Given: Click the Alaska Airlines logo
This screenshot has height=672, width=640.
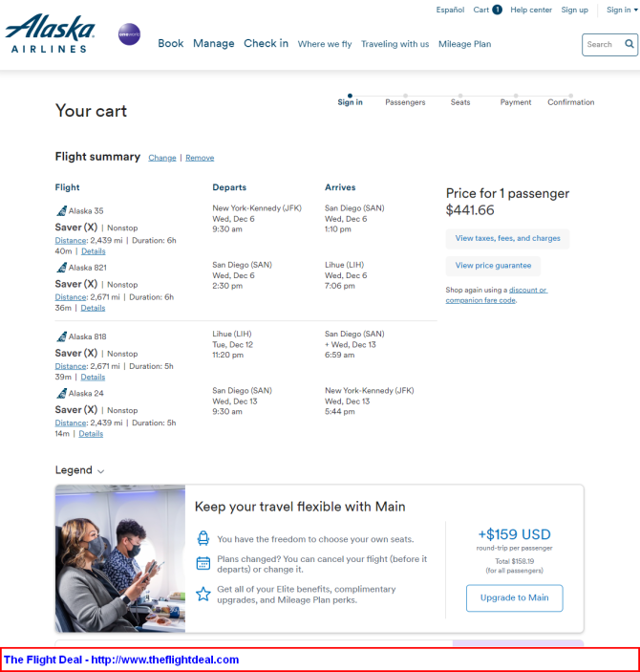Looking at the screenshot, I should pos(50,33).
